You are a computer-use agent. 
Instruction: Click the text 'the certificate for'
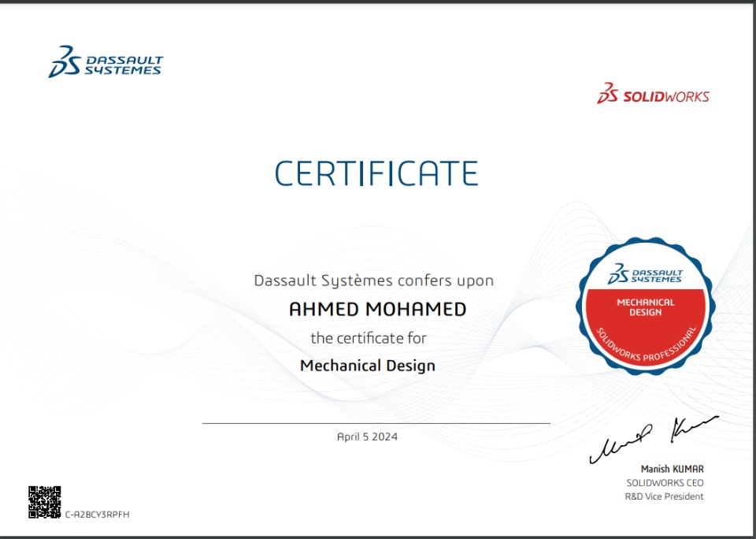pos(369,338)
